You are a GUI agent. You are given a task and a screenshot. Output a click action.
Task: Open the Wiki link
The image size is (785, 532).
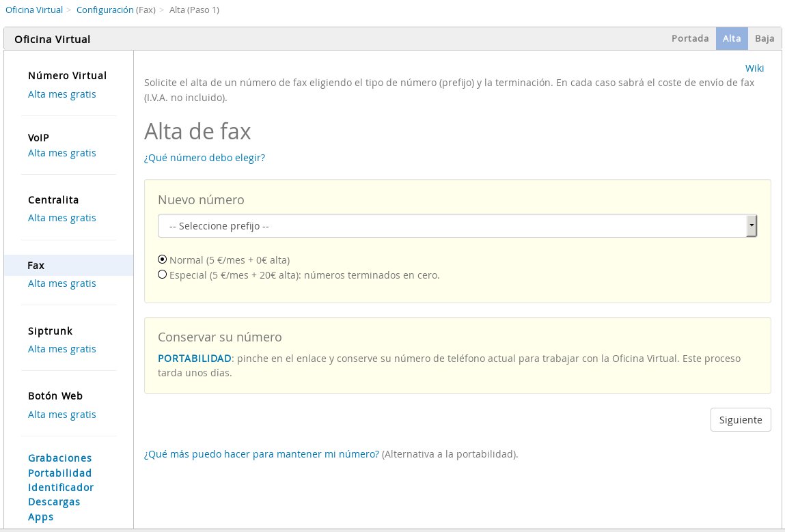click(754, 68)
